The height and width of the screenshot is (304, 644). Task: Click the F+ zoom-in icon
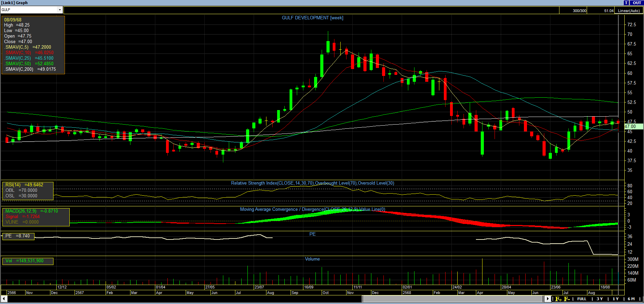coord(558,299)
